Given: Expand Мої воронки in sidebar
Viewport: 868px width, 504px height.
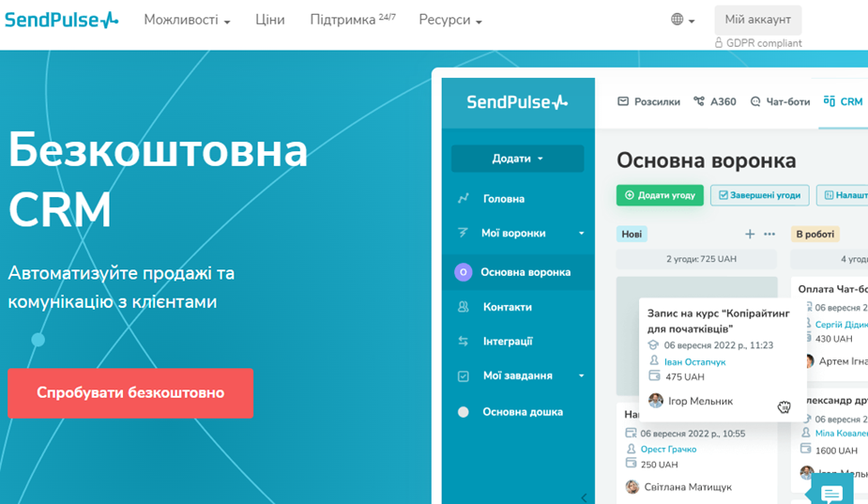Looking at the screenshot, I should [x=581, y=234].
